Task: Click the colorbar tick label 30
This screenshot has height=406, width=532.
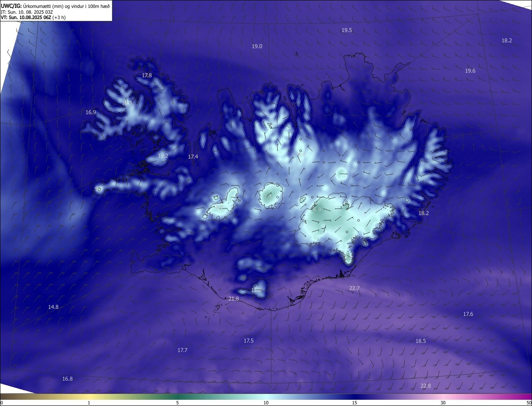Action: pyautogui.click(x=443, y=403)
